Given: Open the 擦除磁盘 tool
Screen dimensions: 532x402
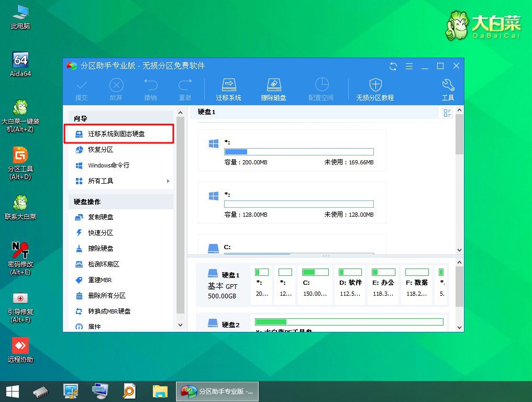Looking at the screenshot, I should point(273,88).
